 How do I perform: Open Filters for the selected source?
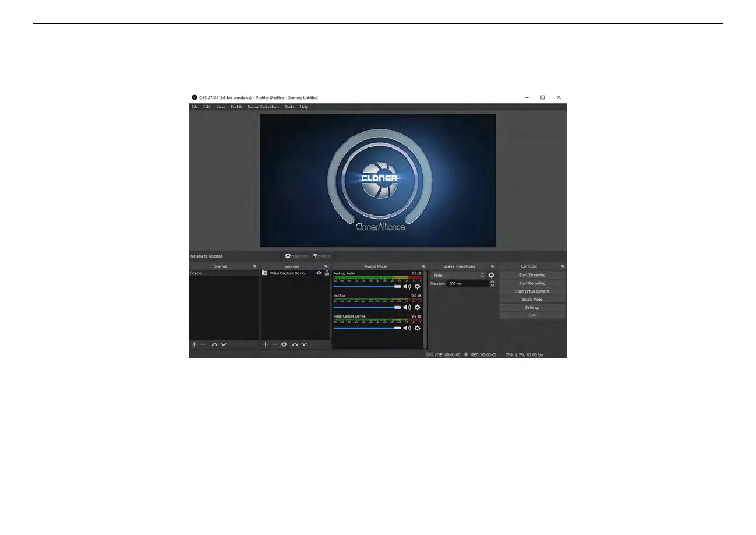coord(322,256)
